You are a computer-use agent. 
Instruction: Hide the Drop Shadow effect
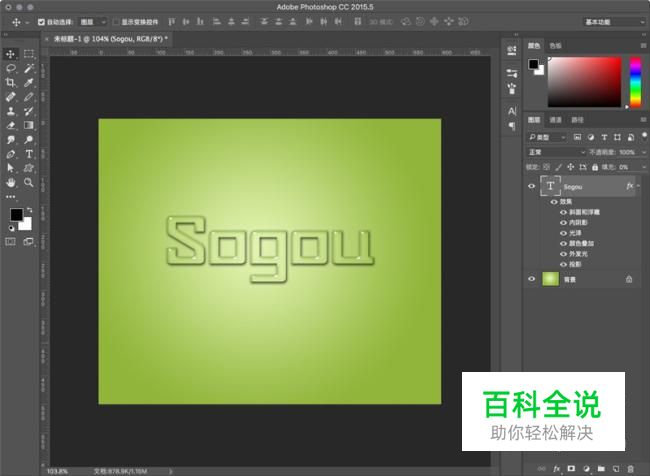pos(563,264)
